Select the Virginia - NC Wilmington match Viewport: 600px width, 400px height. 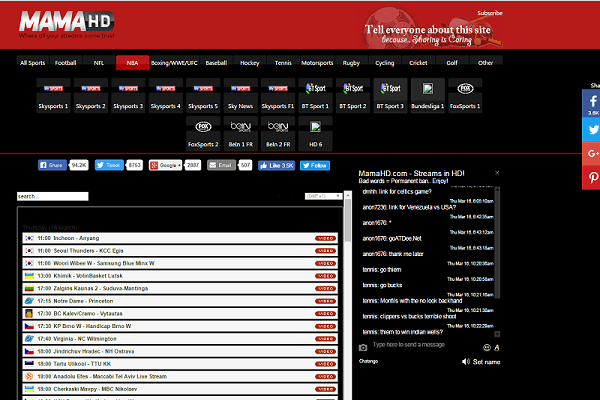click(x=180, y=339)
